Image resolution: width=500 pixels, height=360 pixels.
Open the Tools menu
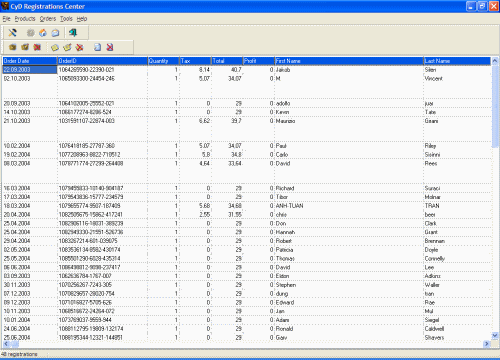(66, 19)
